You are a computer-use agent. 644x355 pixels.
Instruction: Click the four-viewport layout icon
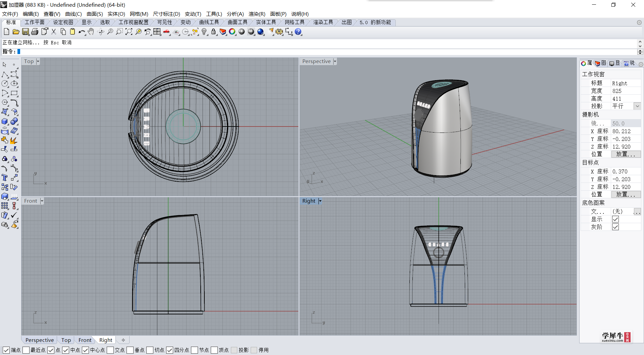tap(157, 32)
